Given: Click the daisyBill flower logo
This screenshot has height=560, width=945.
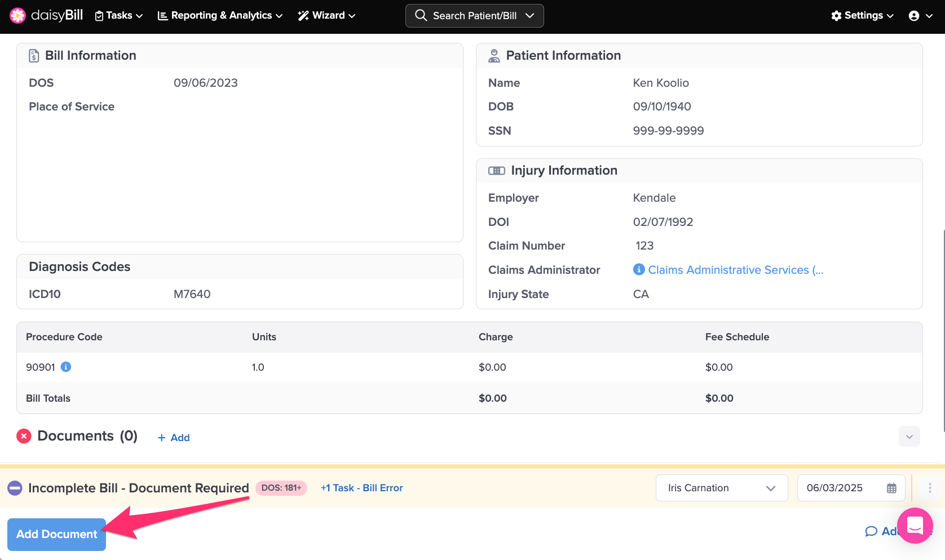Looking at the screenshot, I should tap(18, 15).
